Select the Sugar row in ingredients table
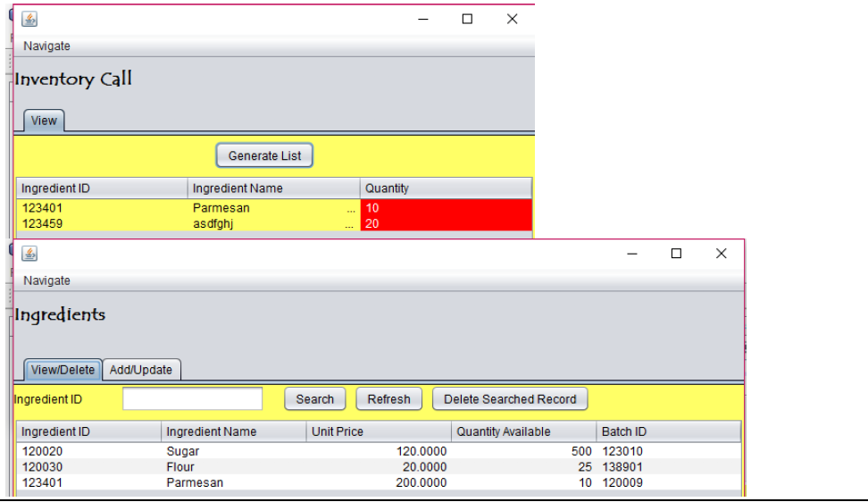 coord(183,451)
